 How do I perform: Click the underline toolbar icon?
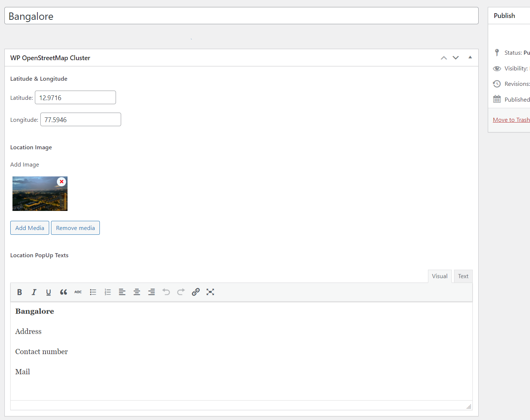(48, 292)
